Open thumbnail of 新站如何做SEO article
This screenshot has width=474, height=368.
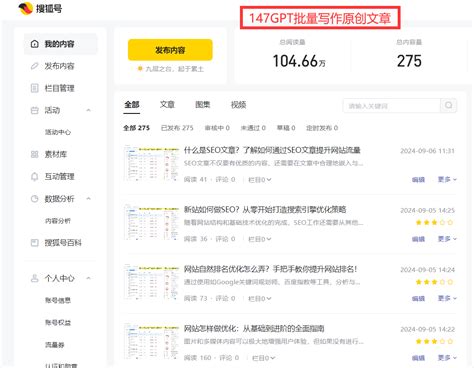152,223
